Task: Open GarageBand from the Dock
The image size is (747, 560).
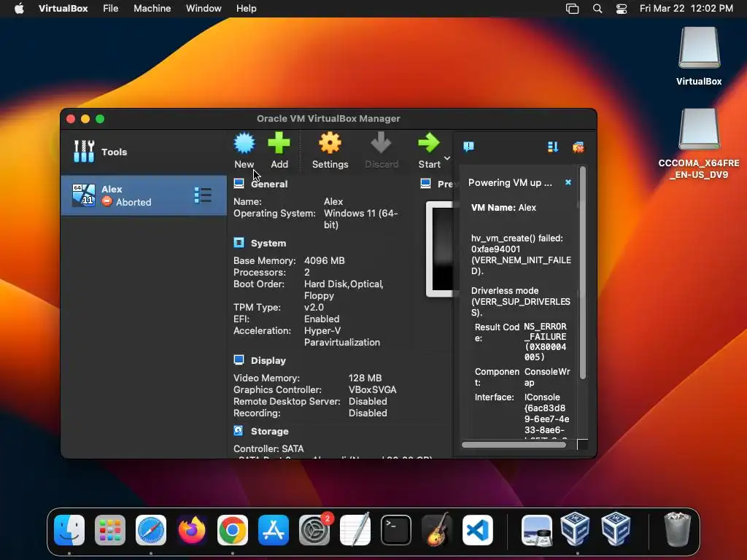Action: tap(437, 529)
